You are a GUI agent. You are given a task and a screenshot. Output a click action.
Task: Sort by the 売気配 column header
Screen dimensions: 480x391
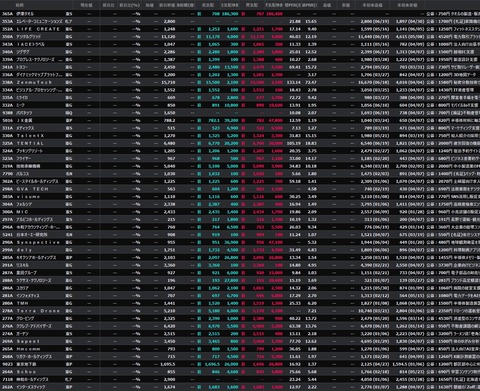point(208,5)
